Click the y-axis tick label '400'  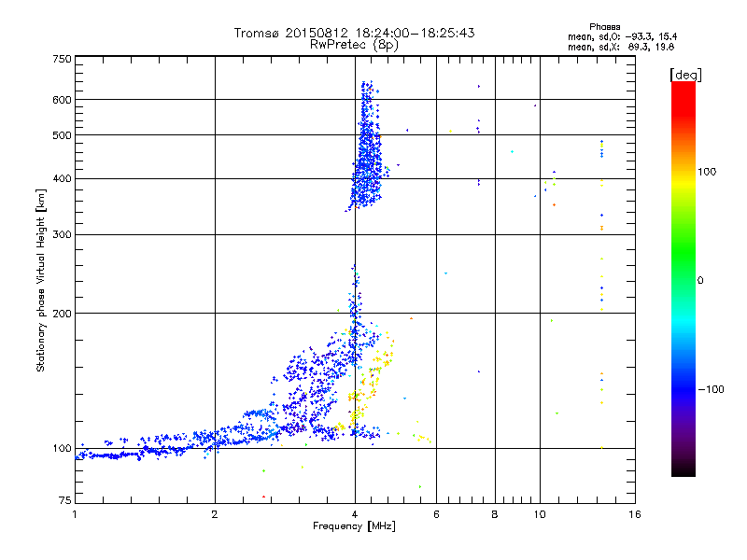click(62, 178)
